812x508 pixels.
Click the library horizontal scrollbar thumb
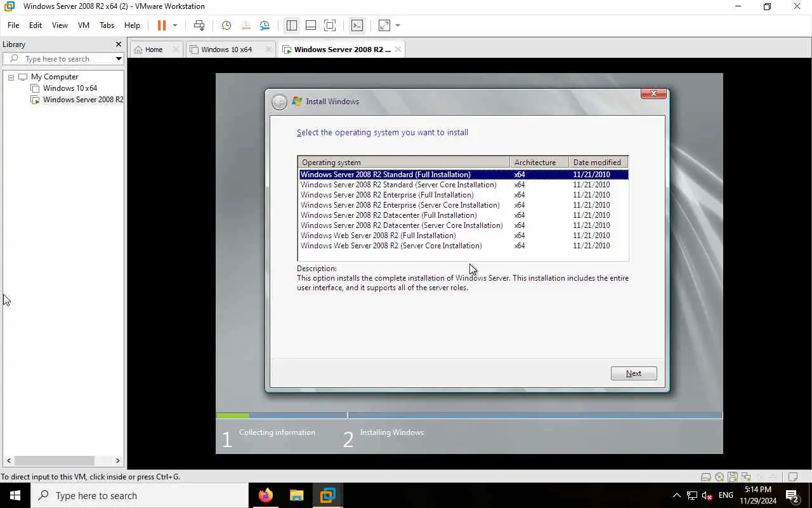[x=55, y=460]
